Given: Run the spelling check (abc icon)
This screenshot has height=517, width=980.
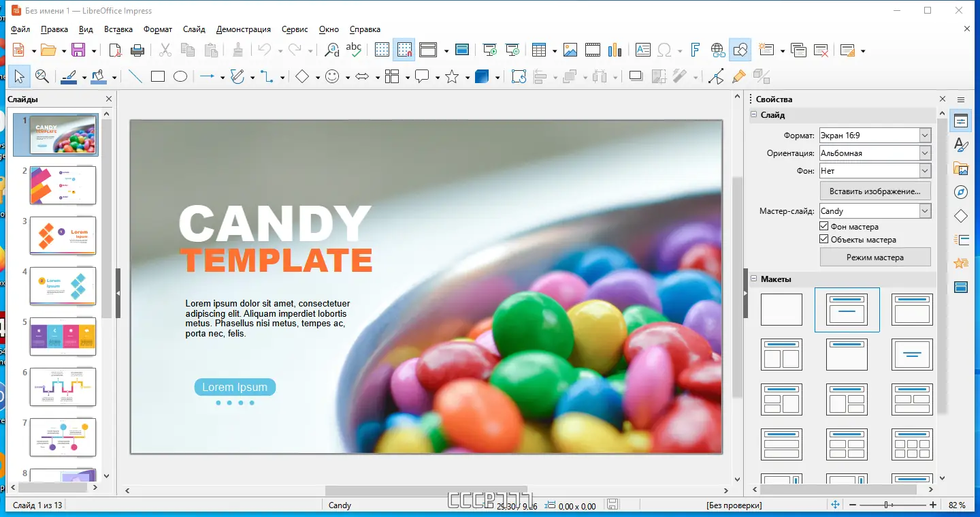Looking at the screenshot, I should [353, 50].
